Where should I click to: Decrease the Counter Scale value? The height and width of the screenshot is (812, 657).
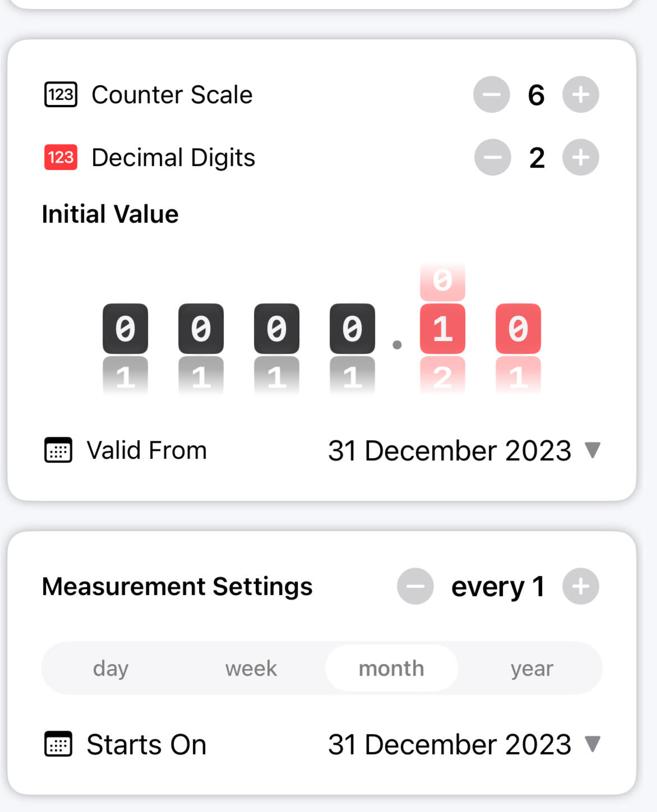click(x=492, y=95)
